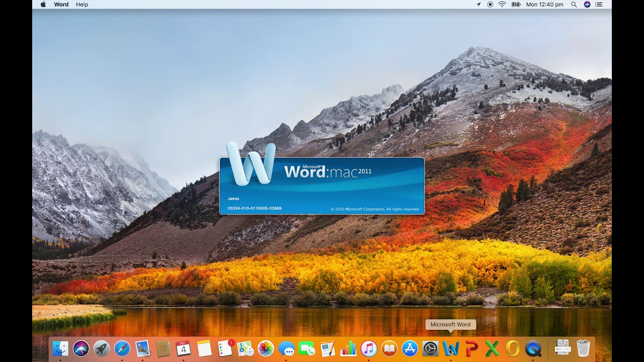Open the Help menu
Screen dimensions: 644x362
click(82, 4)
